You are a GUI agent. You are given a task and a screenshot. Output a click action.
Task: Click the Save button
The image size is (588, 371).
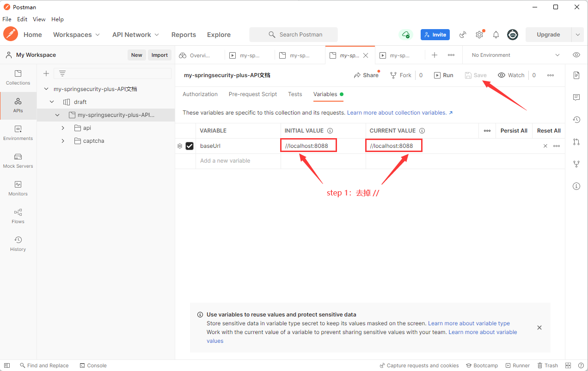click(476, 75)
